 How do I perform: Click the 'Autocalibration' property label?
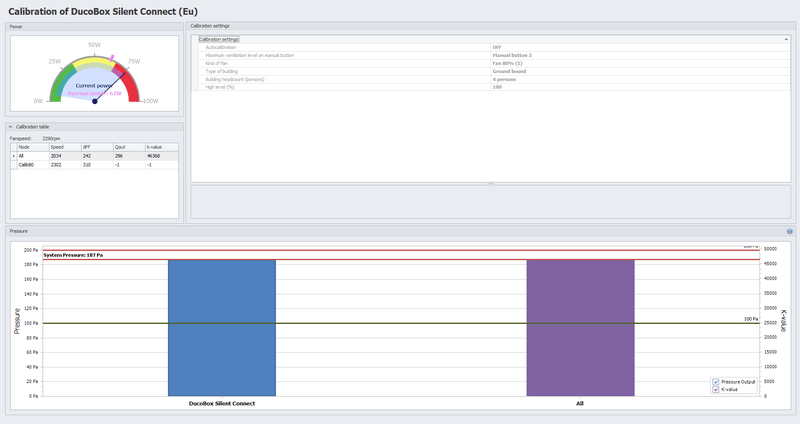pos(220,47)
